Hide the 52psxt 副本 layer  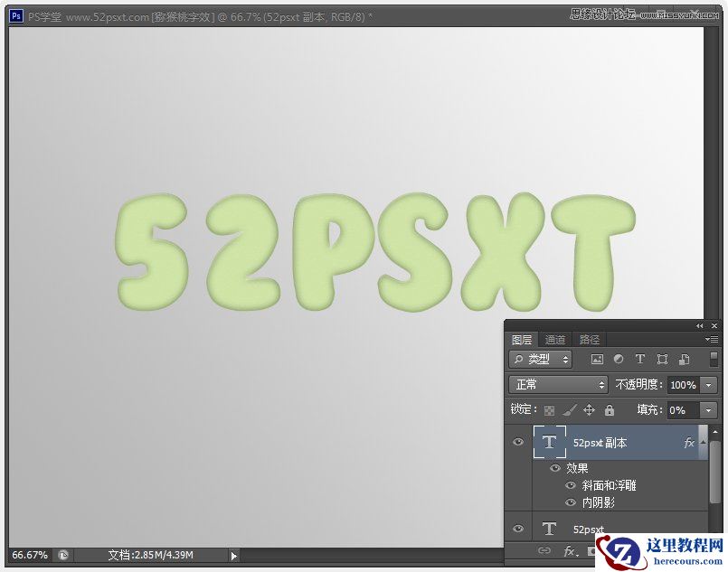tap(518, 442)
